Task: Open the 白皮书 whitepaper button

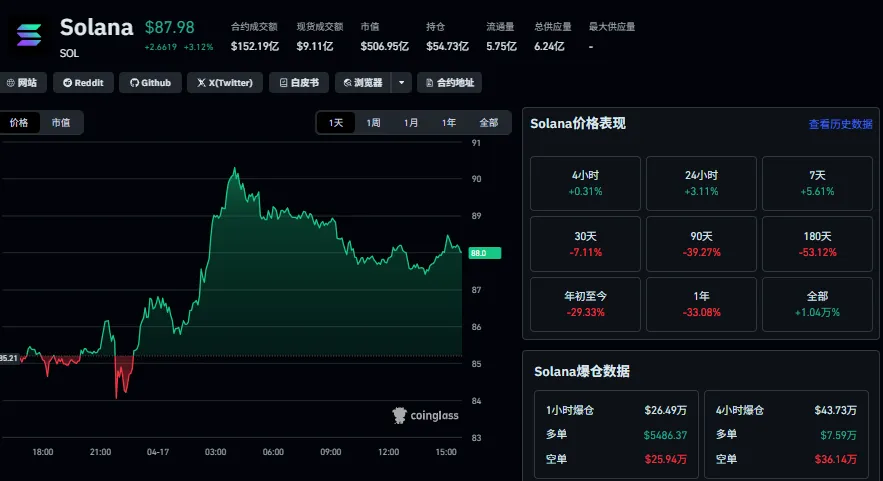Action: 299,83
